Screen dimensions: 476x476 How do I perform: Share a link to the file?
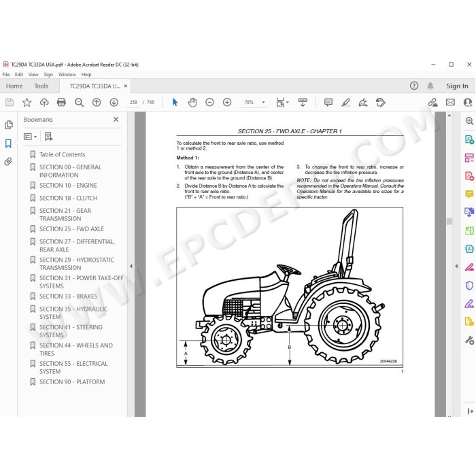(x=433, y=102)
